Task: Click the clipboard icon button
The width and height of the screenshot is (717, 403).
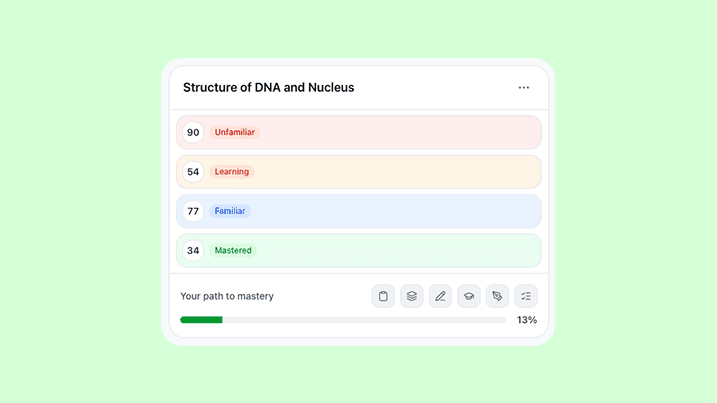Action: click(x=383, y=296)
